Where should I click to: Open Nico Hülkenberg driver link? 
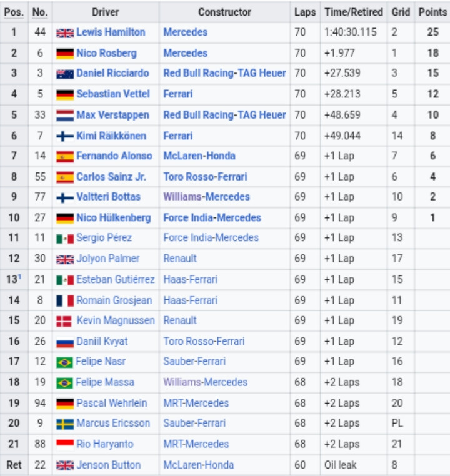pyautogui.click(x=114, y=217)
